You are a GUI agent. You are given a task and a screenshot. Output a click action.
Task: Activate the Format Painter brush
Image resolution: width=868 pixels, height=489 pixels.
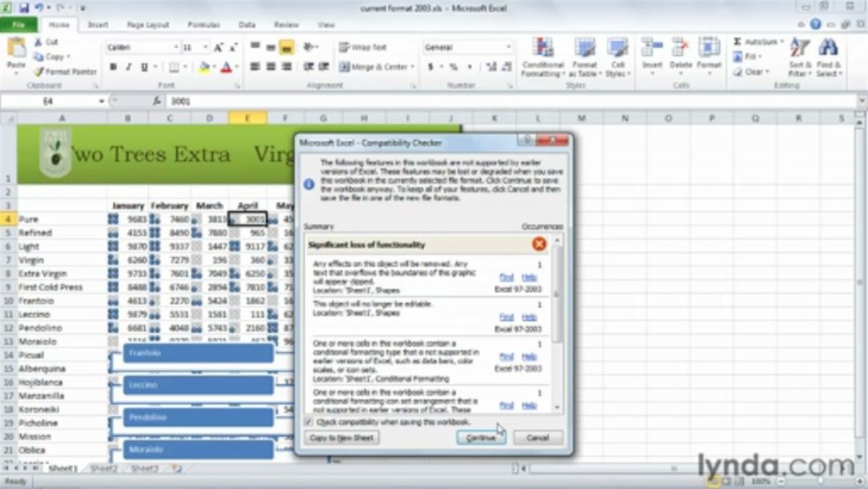(x=66, y=71)
